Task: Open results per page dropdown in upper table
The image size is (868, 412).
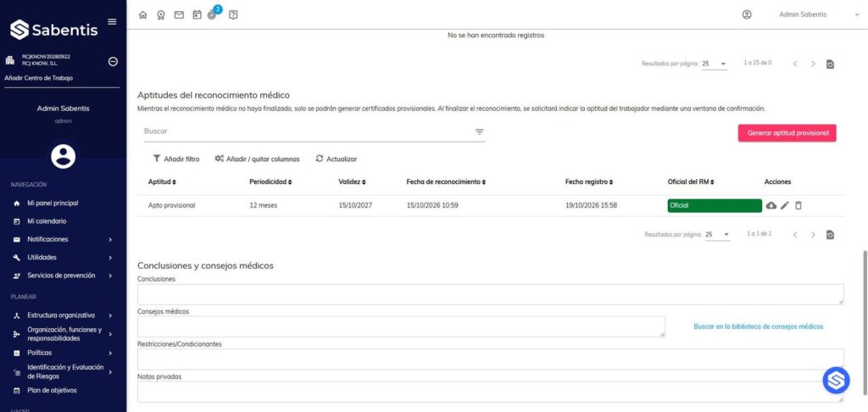Action: tap(714, 64)
